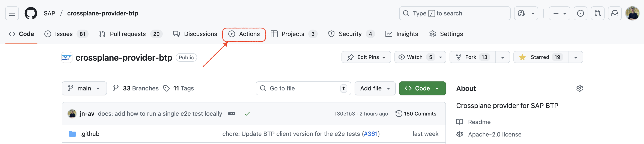Screen dimensions: 644x144
Task: View the 33 branches
Action: point(141,88)
